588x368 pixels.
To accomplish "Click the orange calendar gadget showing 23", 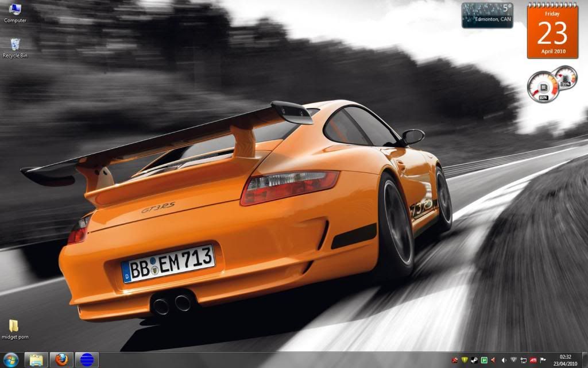I will coord(552,30).
